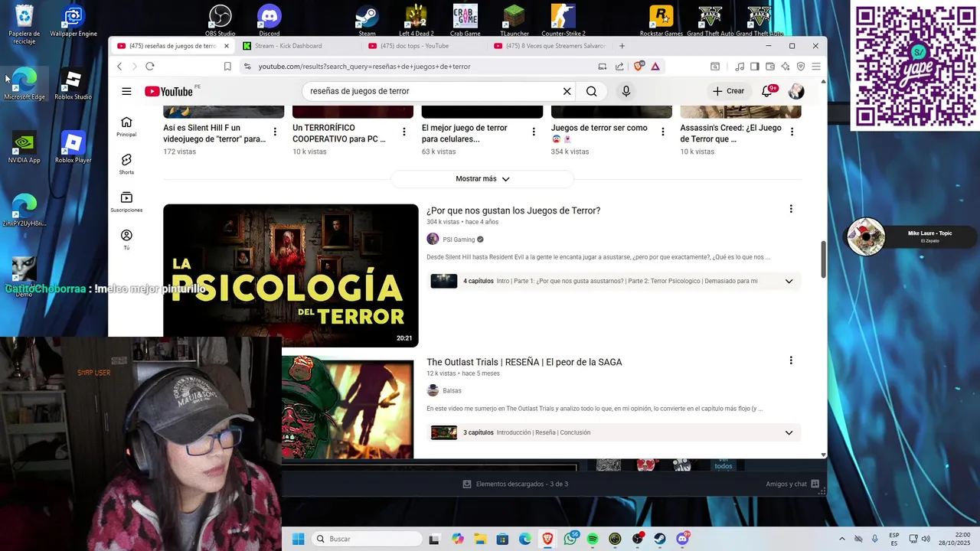Start voice search with the microphone icon
The image size is (980, 551).
click(626, 91)
